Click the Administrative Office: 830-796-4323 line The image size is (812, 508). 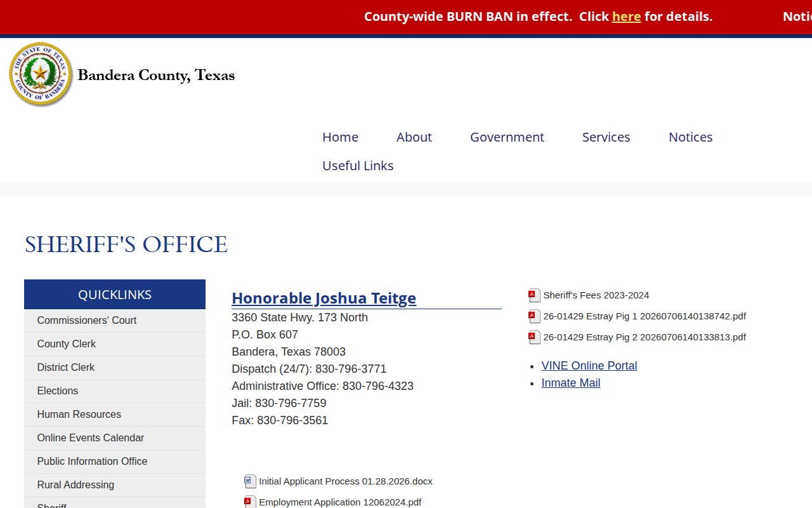[322, 386]
